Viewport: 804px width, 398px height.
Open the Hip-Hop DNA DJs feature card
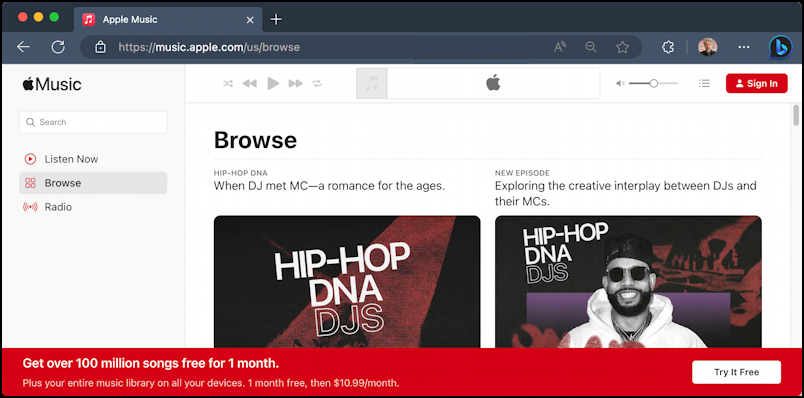point(347,282)
